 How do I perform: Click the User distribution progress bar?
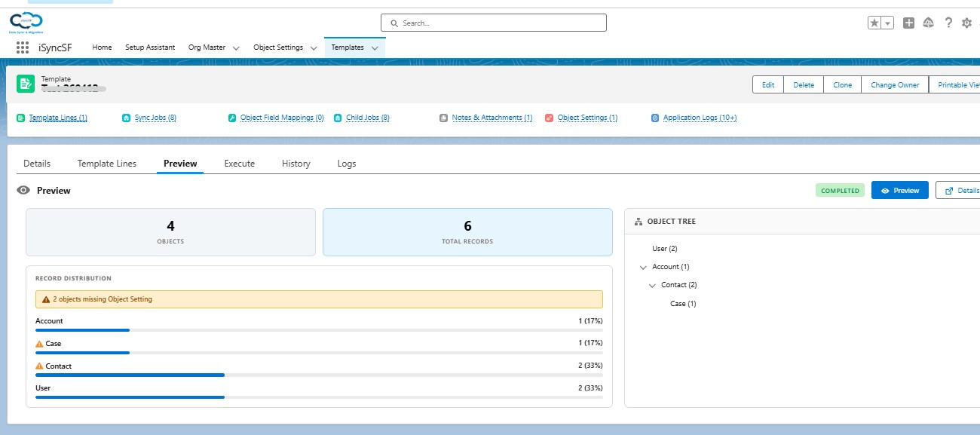point(319,397)
